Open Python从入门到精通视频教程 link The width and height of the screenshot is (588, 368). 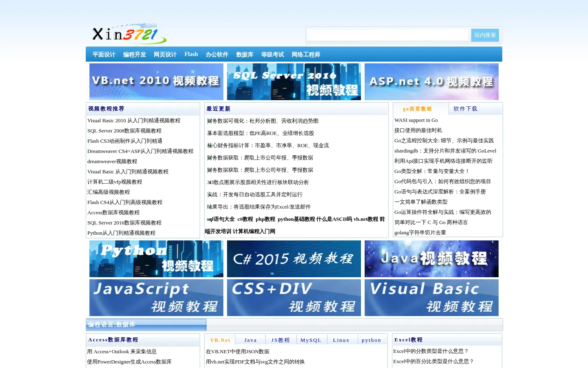click(x=121, y=233)
